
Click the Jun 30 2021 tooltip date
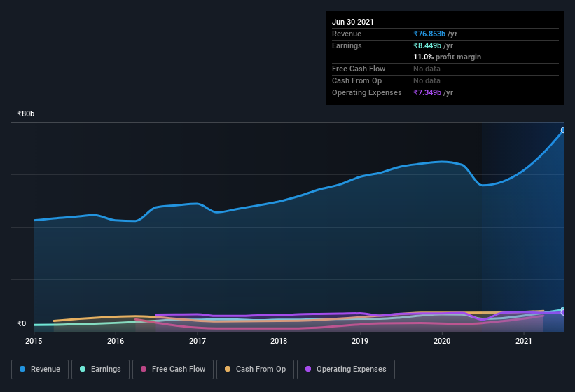353,22
